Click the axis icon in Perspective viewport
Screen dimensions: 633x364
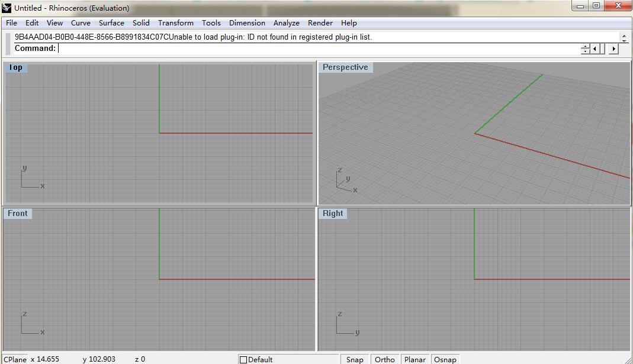[x=347, y=180]
